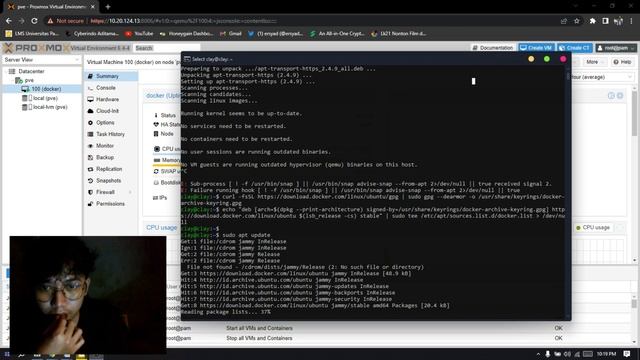The width and height of the screenshot is (640, 360).
Task: Open the taskbar clock showing 10:19 PM
Action: (x=606, y=354)
